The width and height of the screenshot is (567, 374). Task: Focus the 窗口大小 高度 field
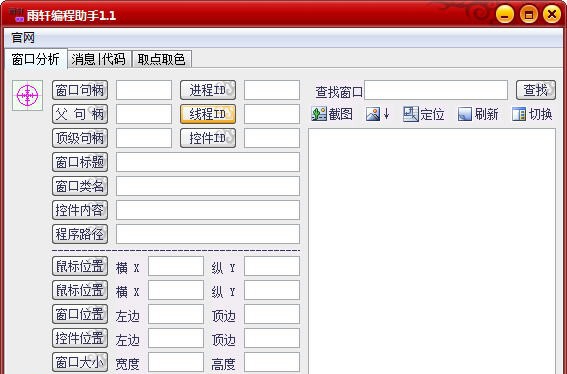tap(272, 362)
